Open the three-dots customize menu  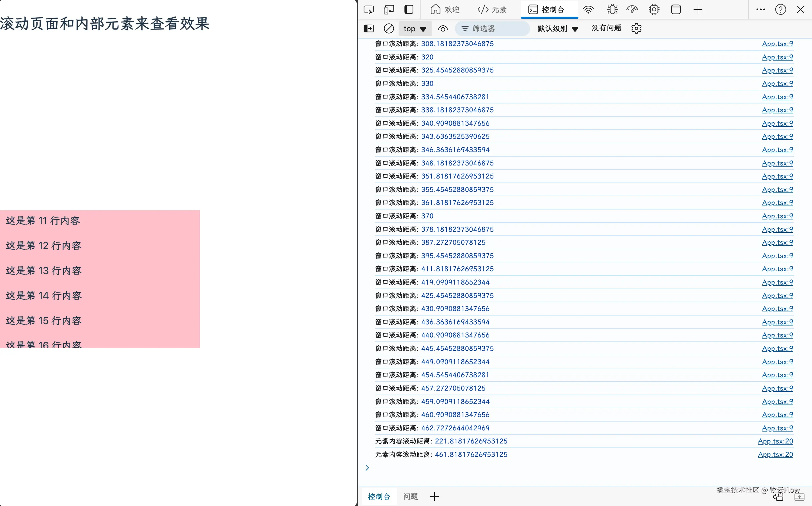761,10
